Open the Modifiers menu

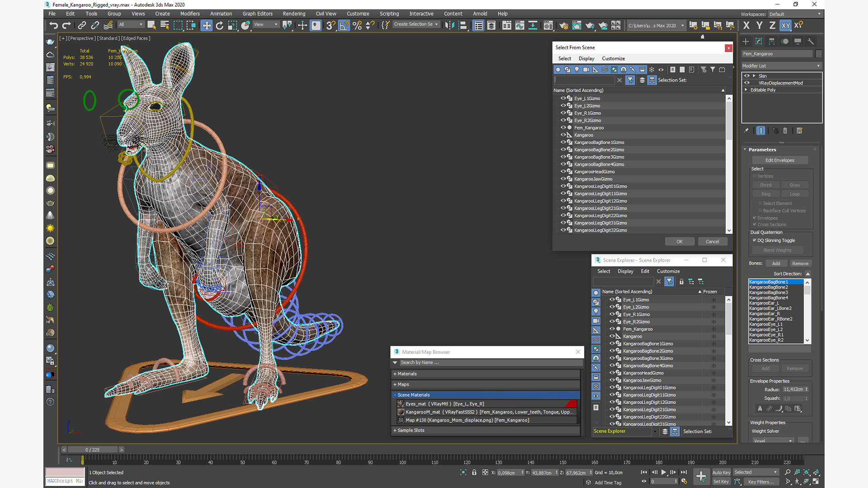coord(190,14)
